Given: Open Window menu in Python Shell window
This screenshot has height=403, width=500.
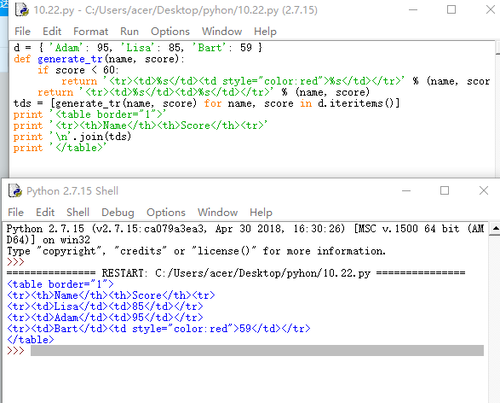Looking at the screenshot, I should 217,212.
